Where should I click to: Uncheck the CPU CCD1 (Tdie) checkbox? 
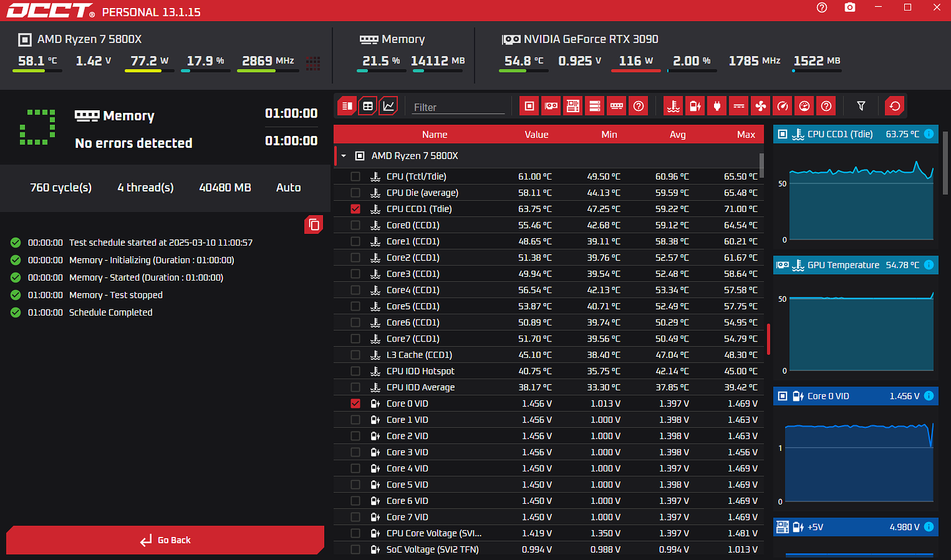pos(355,209)
